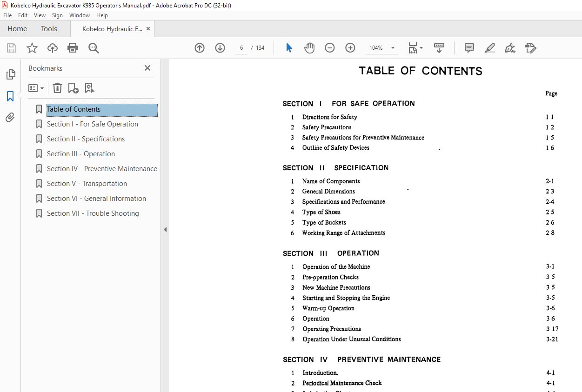Image resolution: width=582 pixels, height=392 pixels.
Task: Click the page number field
Action: click(x=241, y=48)
